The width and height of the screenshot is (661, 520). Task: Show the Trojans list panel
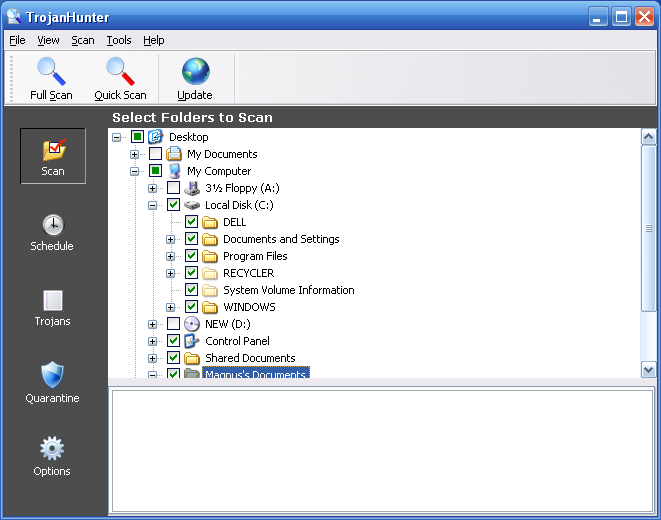pyautogui.click(x=53, y=308)
